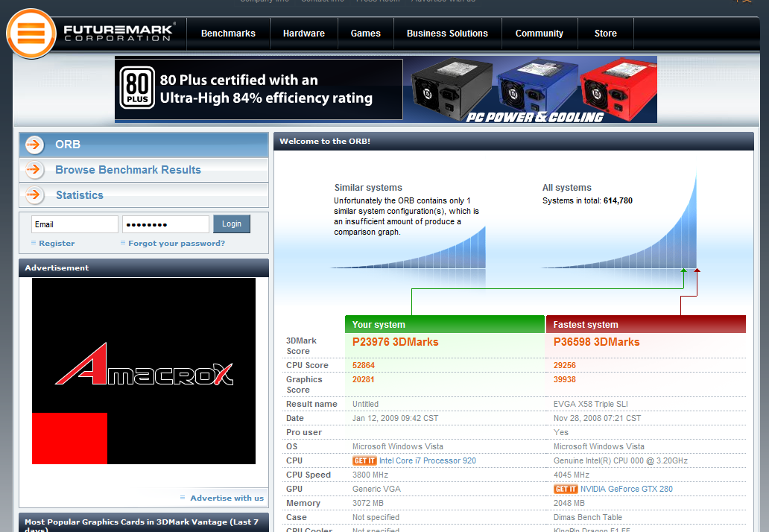
Task: Click the bullet icon next to Register
Action: point(34,243)
